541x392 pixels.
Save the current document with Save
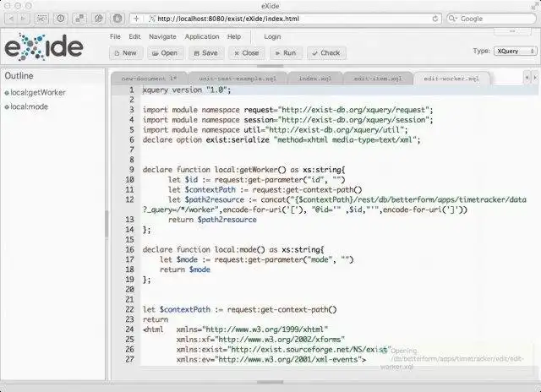pos(206,53)
